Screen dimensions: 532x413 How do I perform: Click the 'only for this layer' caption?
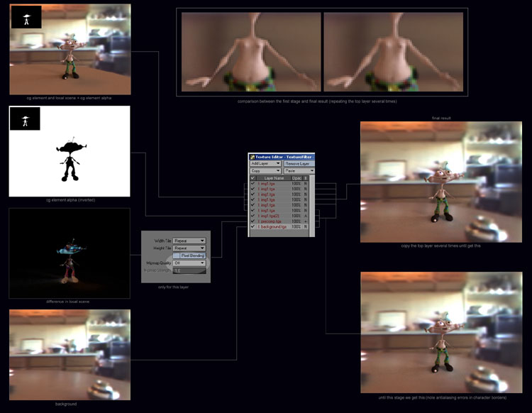tap(173, 287)
